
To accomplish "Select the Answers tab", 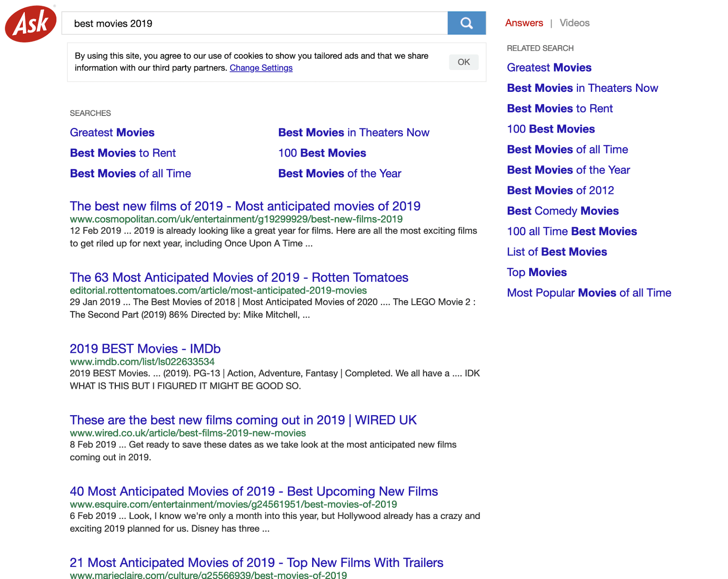I will [524, 23].
